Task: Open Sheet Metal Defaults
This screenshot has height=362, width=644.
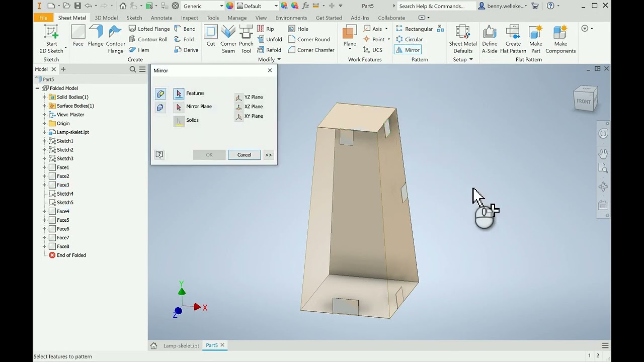Action: (463, 39)
